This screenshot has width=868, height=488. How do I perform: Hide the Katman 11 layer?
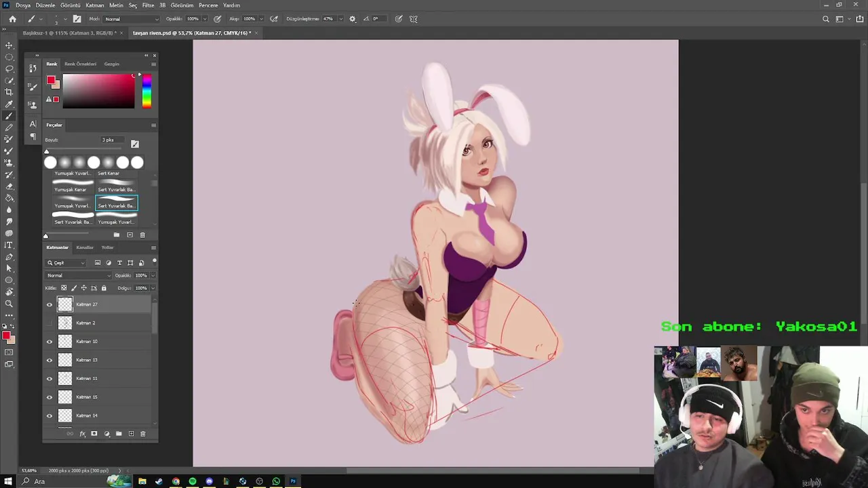point(49,379)
